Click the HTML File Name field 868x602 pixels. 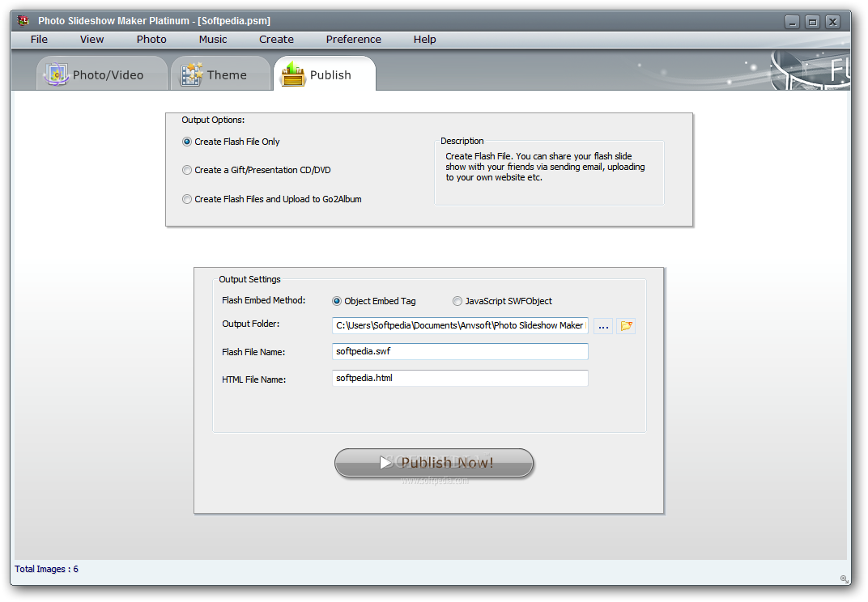[x=460, y=378]
